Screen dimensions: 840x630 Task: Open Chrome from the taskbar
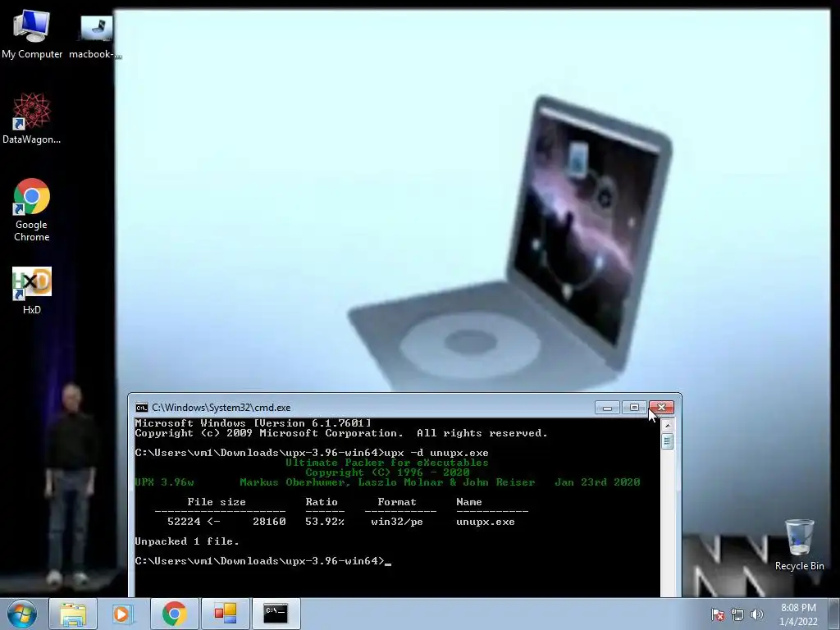174,614
